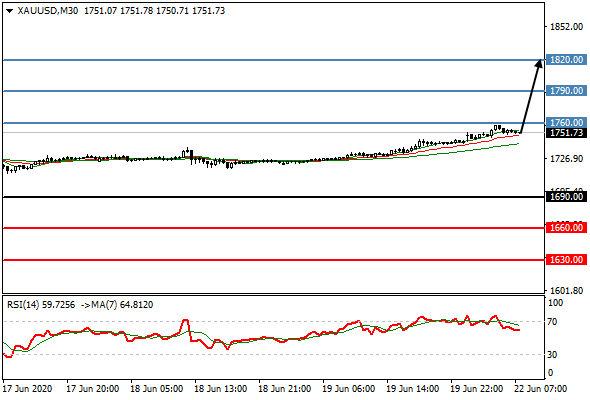Select the 1760.00 blue price label
Screen dimensions: 590x400
[x=566, y=123]
